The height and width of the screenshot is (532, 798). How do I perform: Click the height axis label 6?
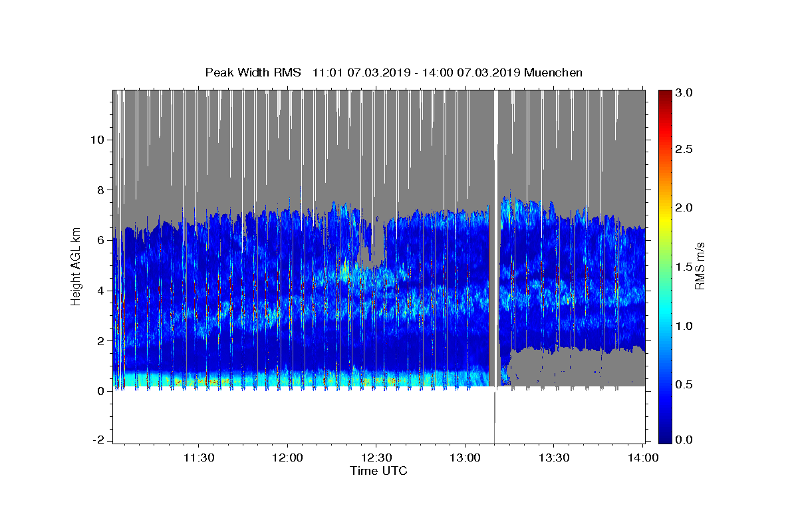click(102, 240)
